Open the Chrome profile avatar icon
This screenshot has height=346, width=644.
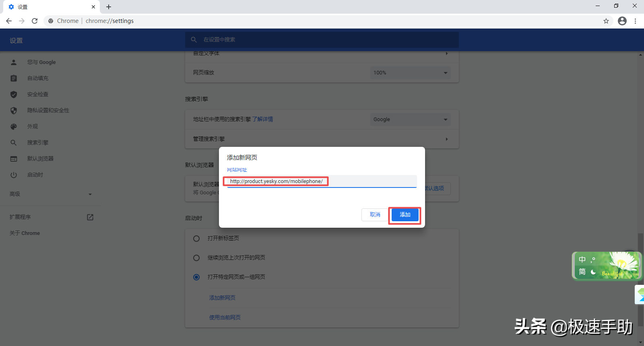point(622,21)
